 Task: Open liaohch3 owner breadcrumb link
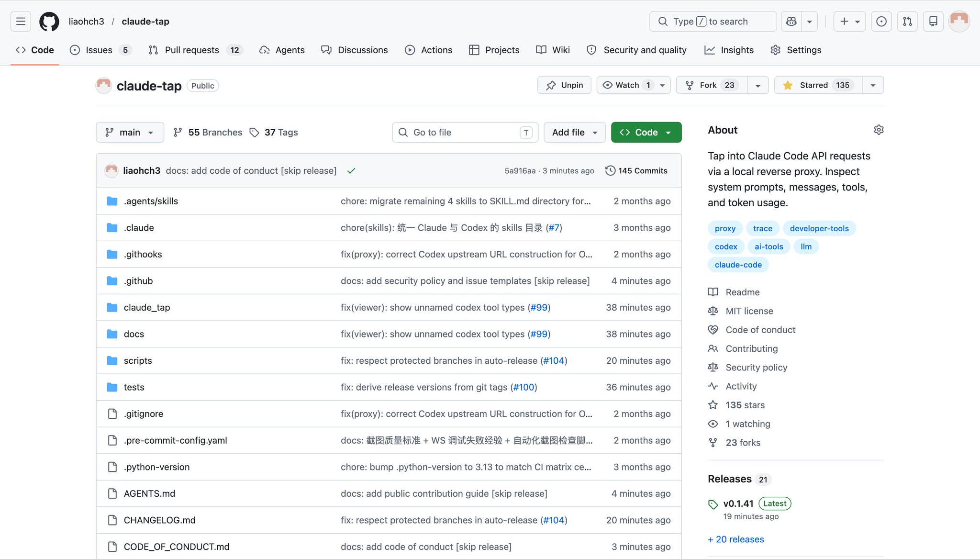[86, 22]
